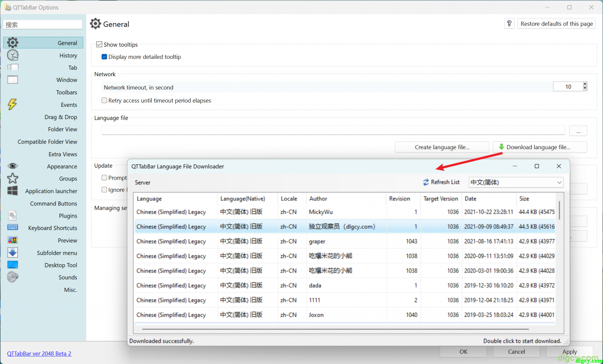603x364 pixels.
Task: Click the Appearance eye icon
Action: click(13, 166)
